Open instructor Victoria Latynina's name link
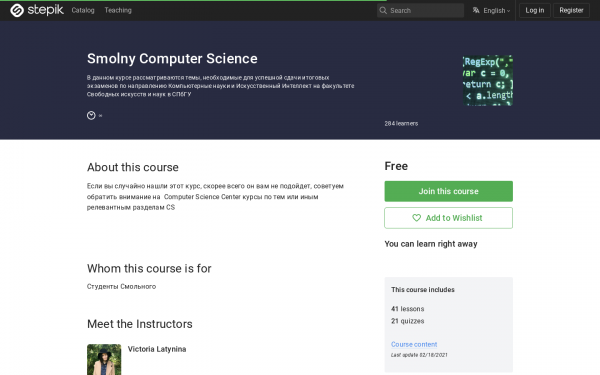Viewport: 600px width, 375px height. click(x=157, y=349)
